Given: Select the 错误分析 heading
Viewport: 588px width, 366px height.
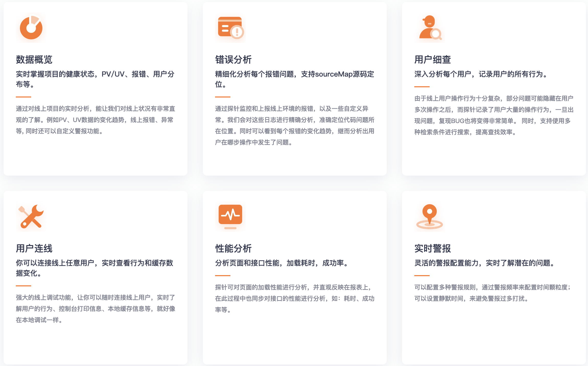Looking at the screenshot, I should [x=233, y=59].
